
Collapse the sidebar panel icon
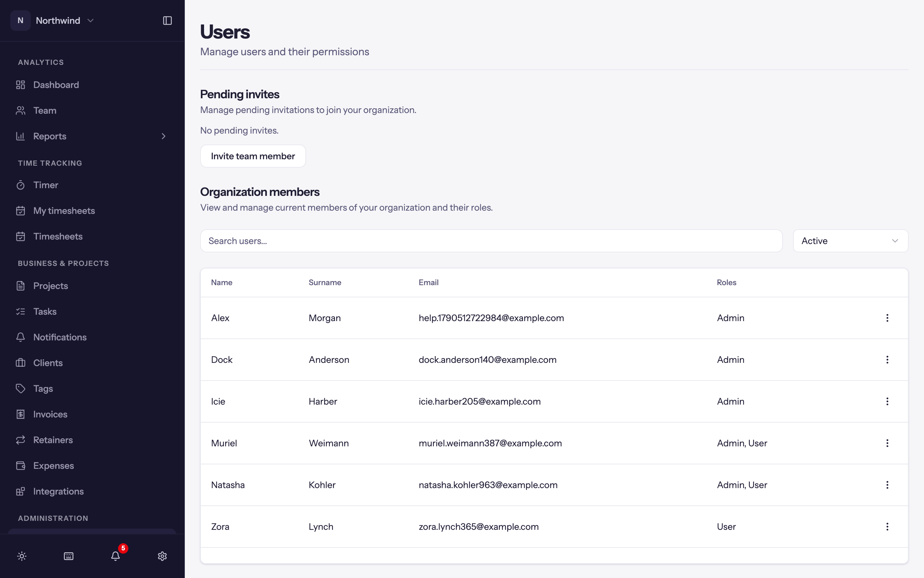tap(167, 21)
